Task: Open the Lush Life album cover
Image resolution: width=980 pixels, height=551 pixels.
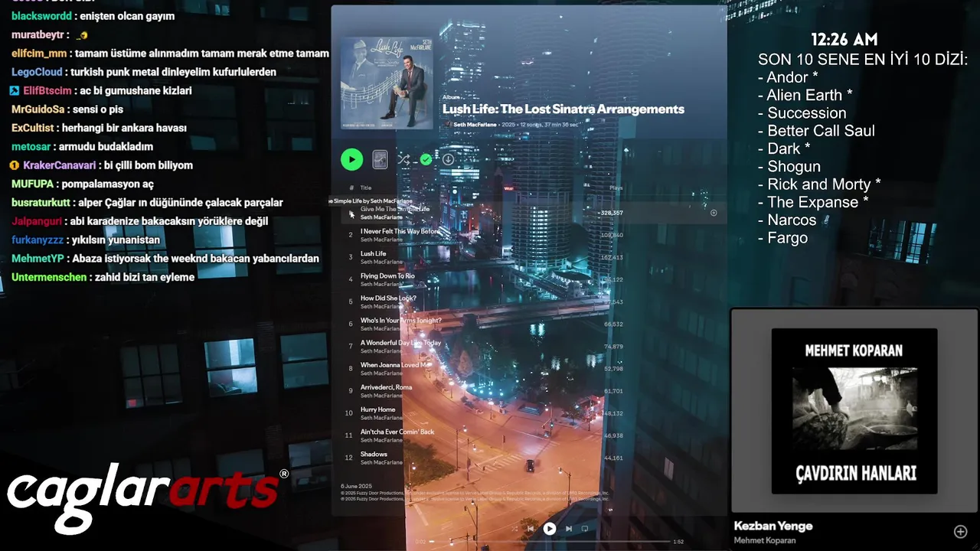Action: point(387,83)
